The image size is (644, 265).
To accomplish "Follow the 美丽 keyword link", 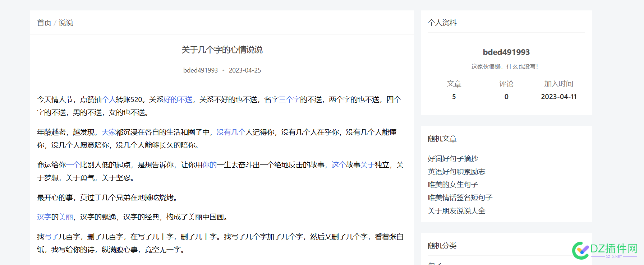I will pos(66,217).
